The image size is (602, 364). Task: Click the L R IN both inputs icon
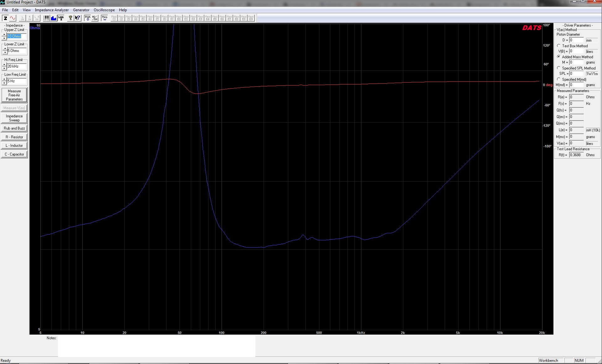pos(37,18)
